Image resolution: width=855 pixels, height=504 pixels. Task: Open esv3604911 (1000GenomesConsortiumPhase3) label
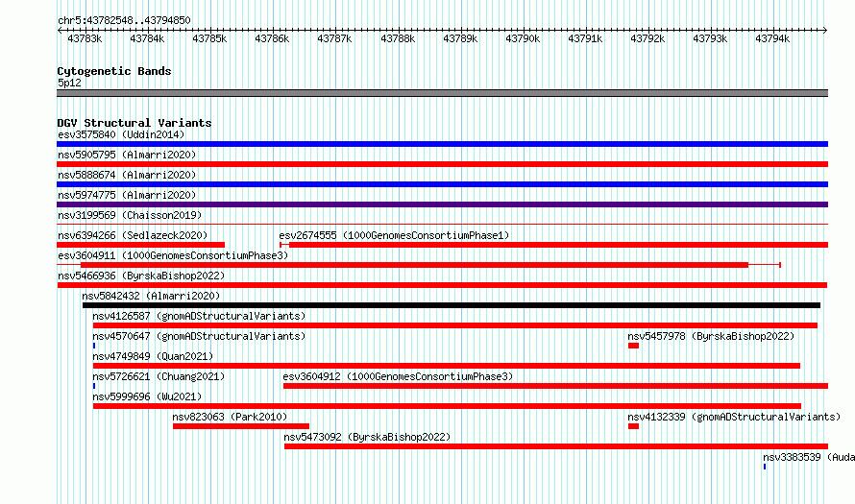click(173, 255)
